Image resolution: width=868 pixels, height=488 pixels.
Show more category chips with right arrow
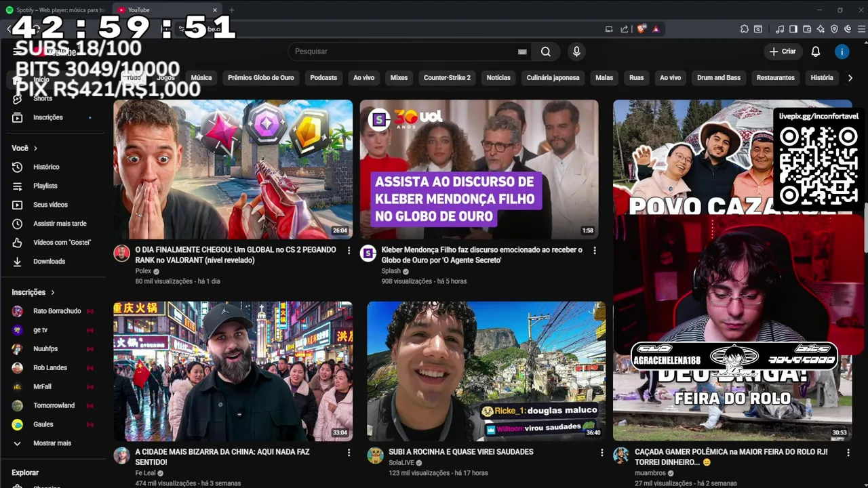[850, 78]
